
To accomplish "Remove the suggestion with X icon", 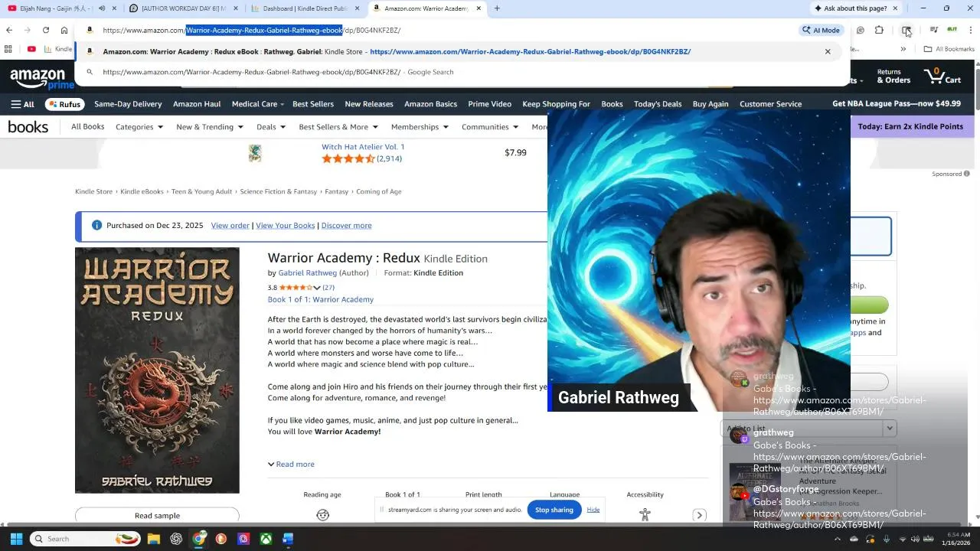I will tap(828, 51).
